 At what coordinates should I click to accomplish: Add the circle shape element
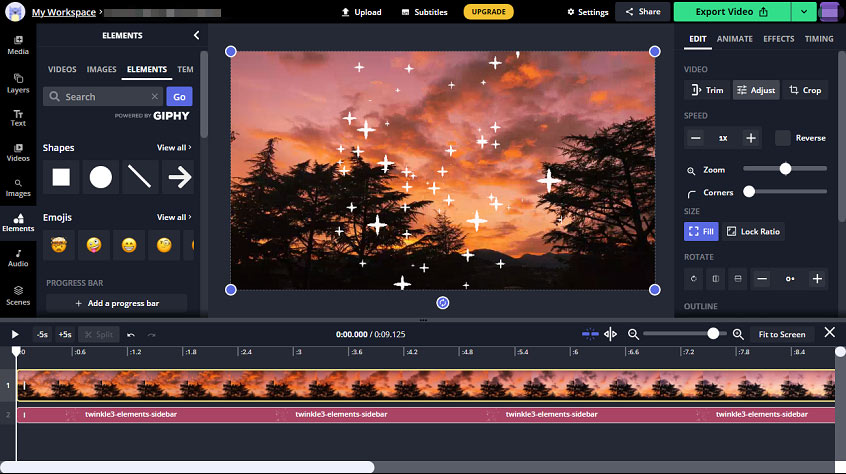100,177
